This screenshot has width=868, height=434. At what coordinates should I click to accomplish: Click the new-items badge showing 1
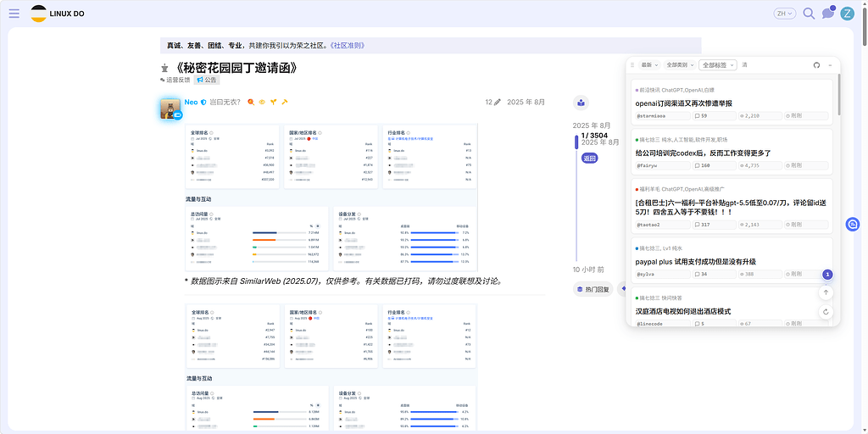(x=826, y=274)
